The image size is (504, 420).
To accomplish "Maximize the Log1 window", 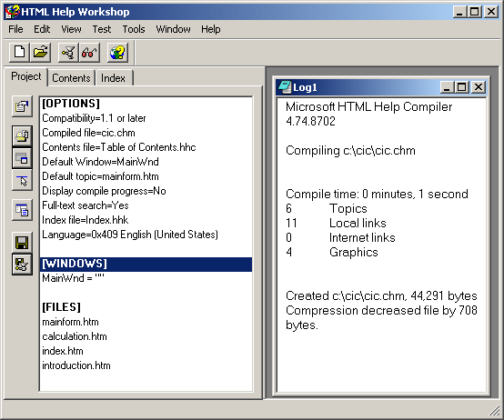I will click(x=462, y=87).
